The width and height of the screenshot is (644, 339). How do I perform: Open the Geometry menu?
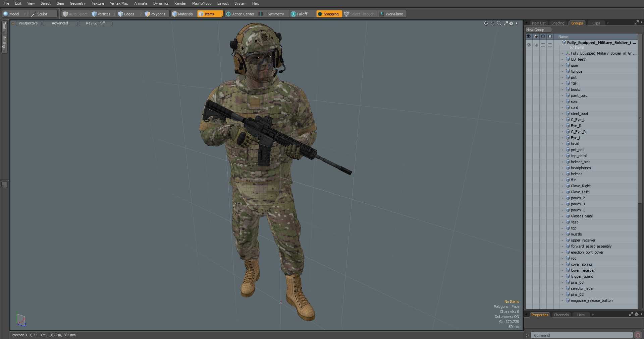click(77, 3)
